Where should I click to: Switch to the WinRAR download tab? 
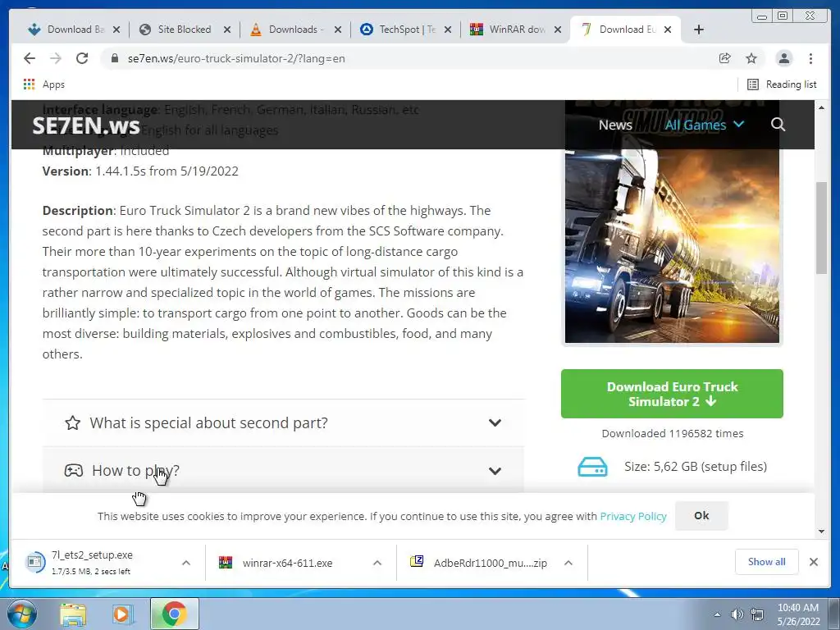515,30
